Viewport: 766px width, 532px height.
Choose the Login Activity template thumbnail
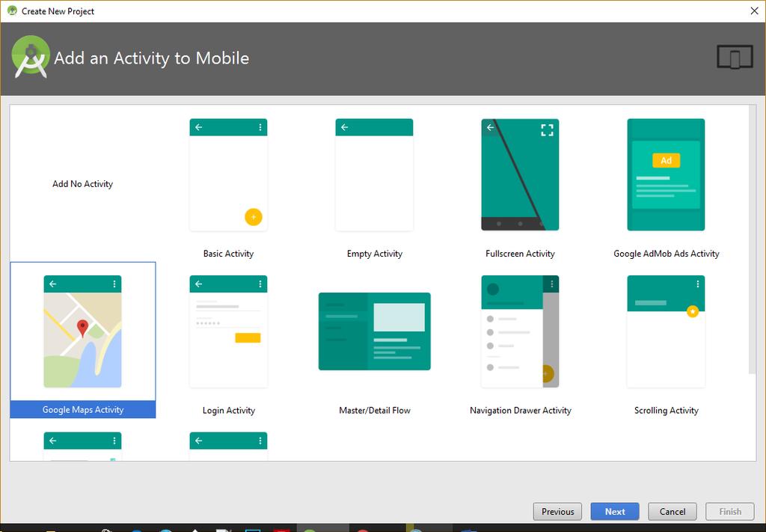228,331
